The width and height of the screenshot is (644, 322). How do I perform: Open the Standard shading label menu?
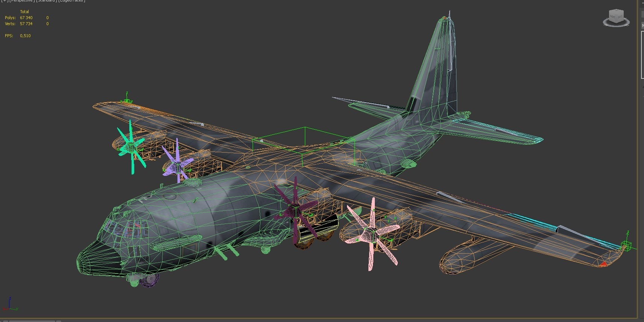[46, 1]
